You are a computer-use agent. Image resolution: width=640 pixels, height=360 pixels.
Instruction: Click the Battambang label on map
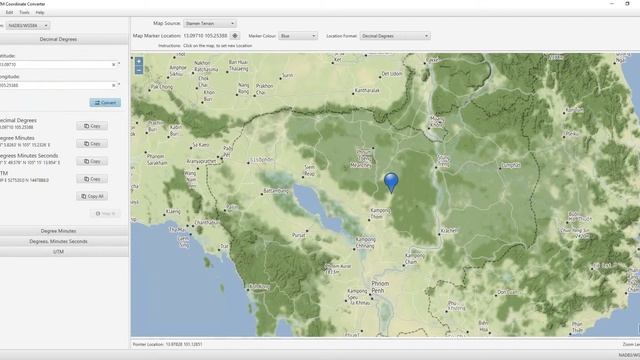point(276,191)
